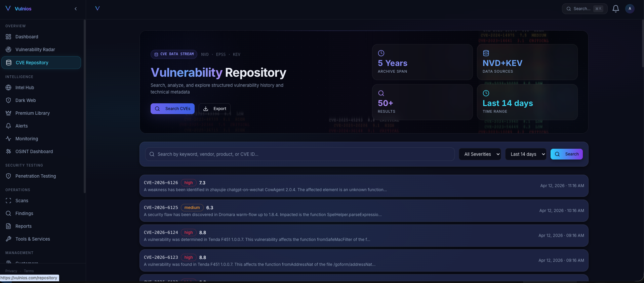Click the Last 14 days time range card

point(527,102)
